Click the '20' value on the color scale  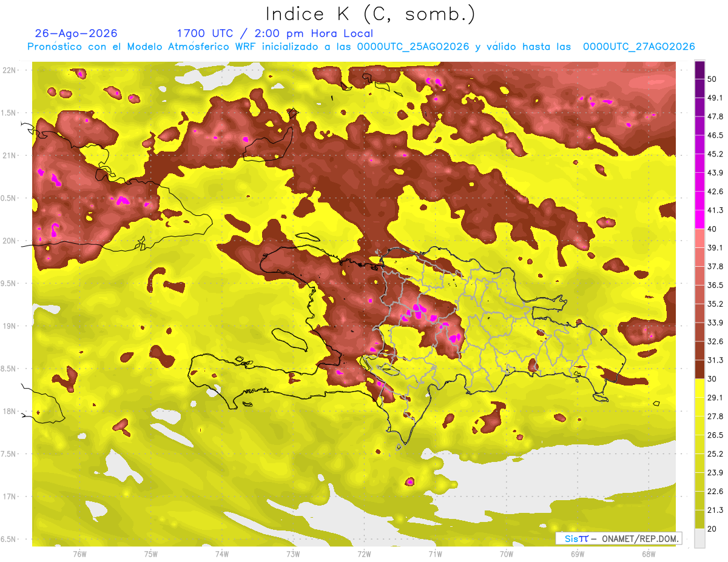tap(712, 529)
